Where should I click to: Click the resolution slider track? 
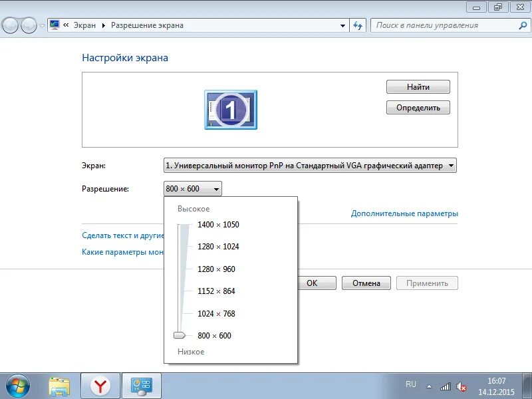[x=180, y=278]
